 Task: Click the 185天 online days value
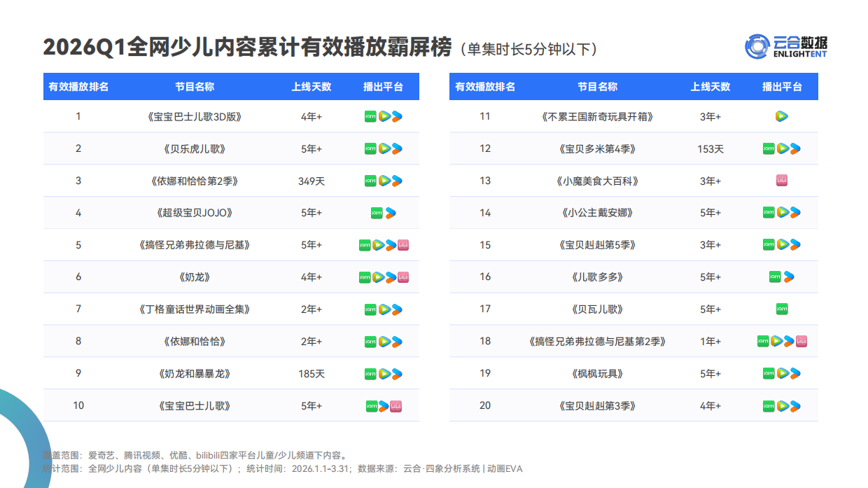311,374
